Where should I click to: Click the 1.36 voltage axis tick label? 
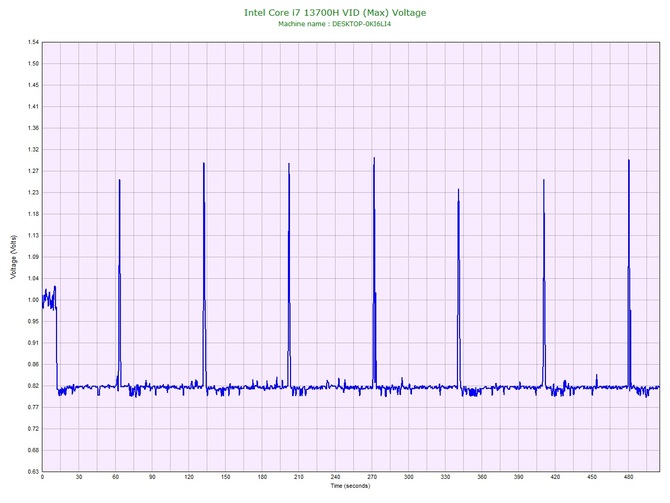click(33, 128)
